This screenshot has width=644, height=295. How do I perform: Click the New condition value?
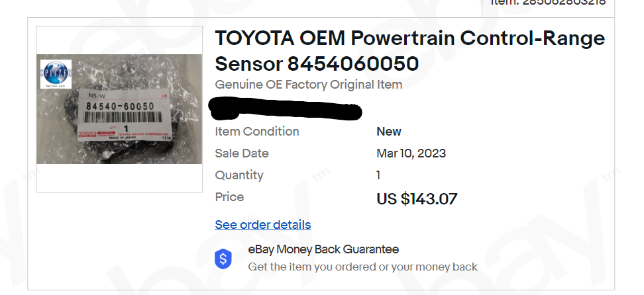point(389,132)
